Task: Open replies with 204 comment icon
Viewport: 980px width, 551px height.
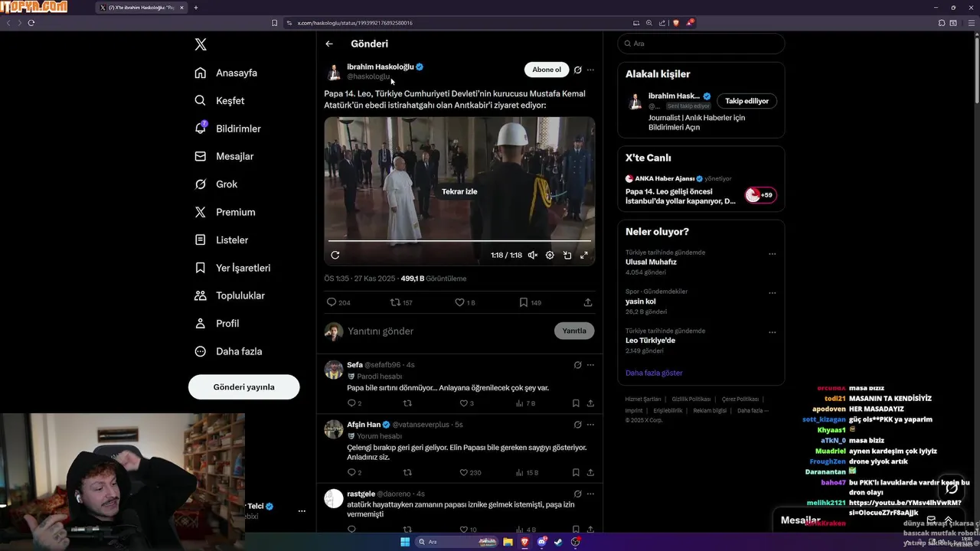Action: (338, 302)
